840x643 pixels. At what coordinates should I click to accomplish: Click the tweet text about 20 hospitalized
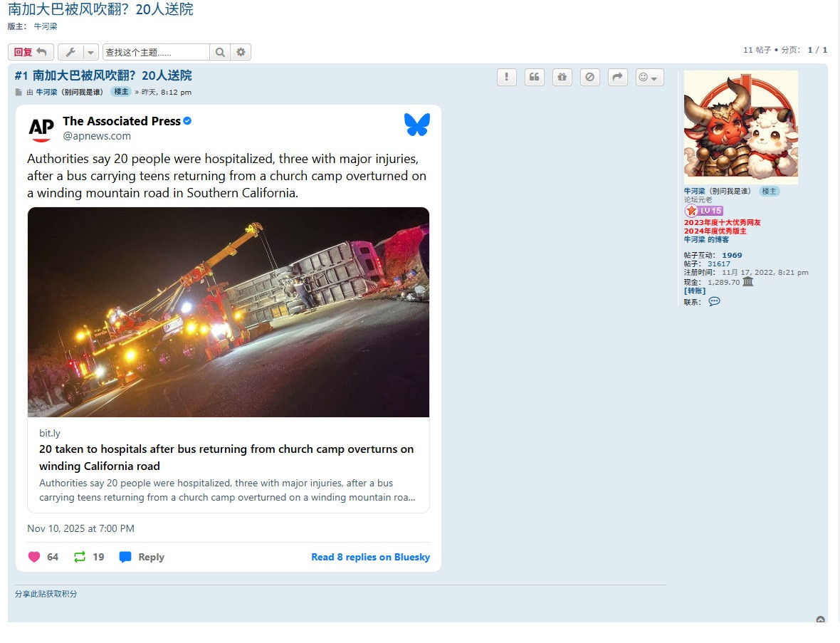click(226, 176)
